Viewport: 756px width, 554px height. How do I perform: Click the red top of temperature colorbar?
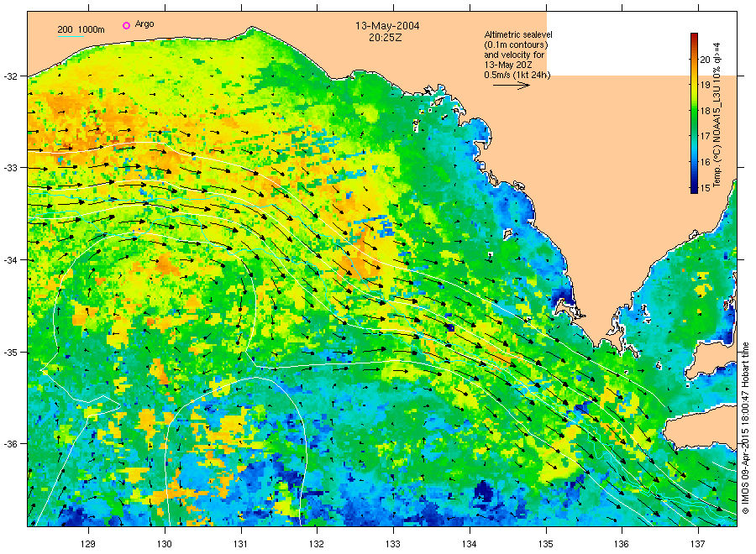[694, 38]
